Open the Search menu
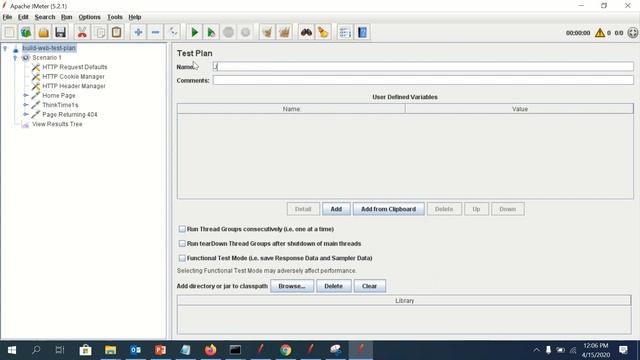This screenshot has width=640, height=360. pyautogui.click(x=44, y=17)
